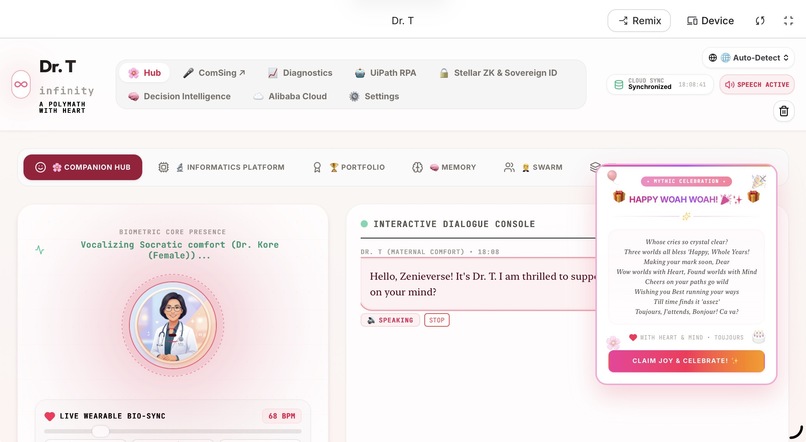Open the Swarm tab
The image size is (806, 442).
click(x=533, y=167)
